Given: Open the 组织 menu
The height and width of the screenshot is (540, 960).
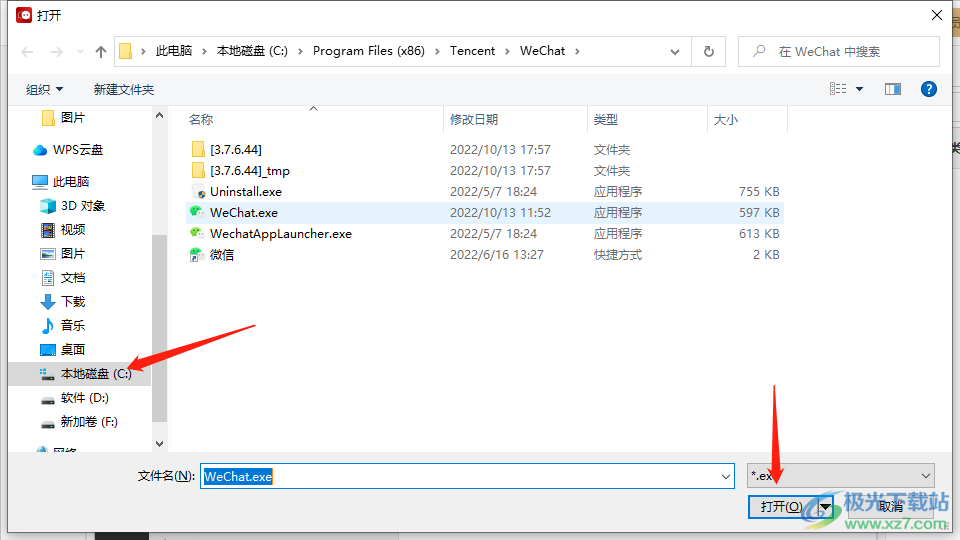Looking at the screenshot, I should 44,89.
